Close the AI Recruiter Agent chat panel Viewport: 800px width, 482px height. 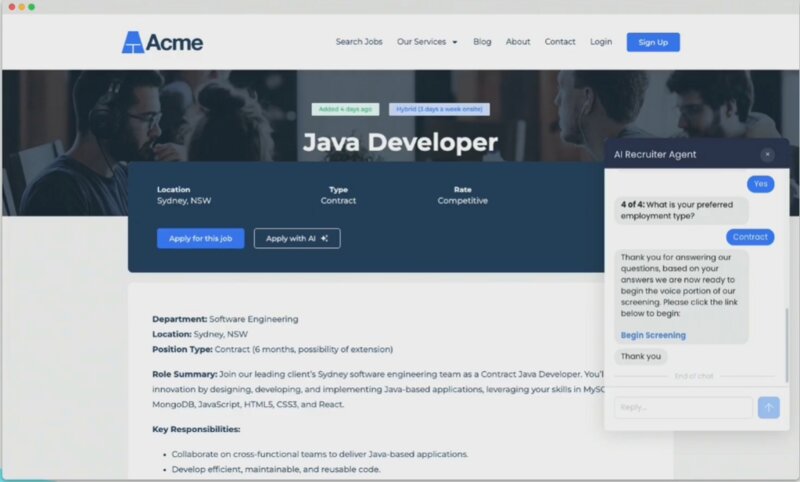point(767,154)
